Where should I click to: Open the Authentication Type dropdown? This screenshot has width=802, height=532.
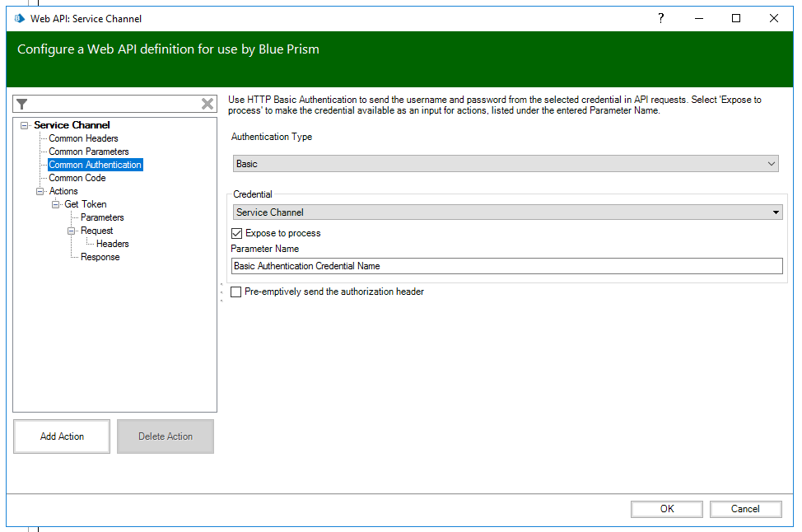[506, 164]
